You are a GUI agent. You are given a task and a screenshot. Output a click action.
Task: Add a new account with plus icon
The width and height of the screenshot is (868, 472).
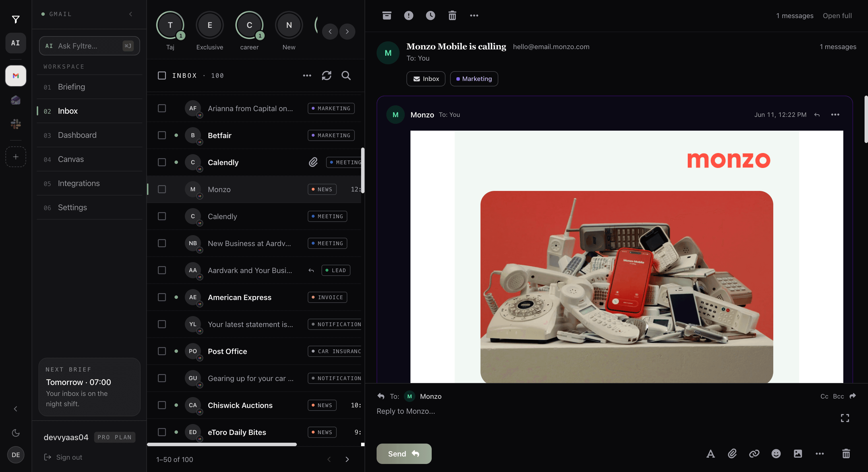15,157
